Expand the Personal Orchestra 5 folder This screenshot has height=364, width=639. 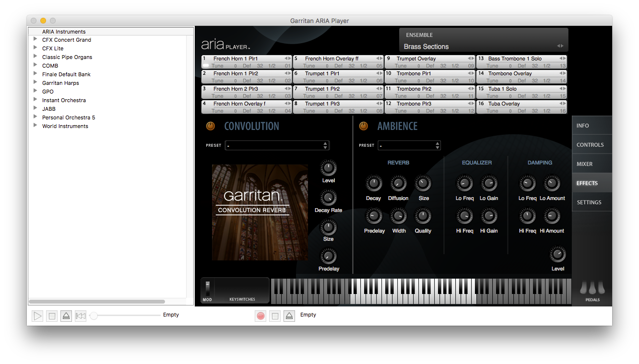35,117
